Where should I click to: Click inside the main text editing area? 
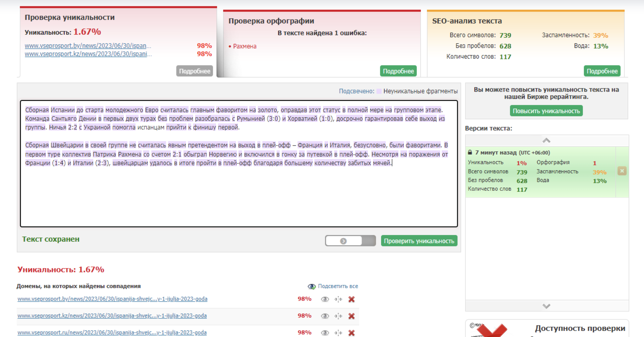pyautogui.click(x=239, y=195)
